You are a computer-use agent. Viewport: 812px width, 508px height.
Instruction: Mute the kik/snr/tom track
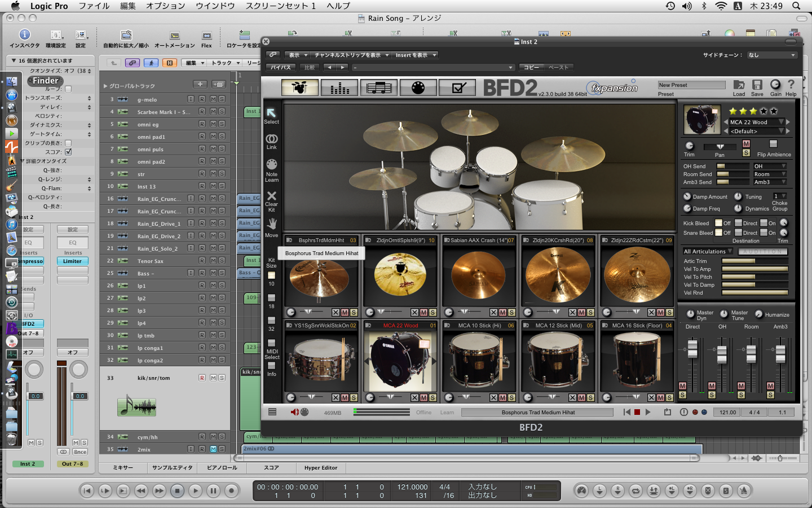point(213,378)
